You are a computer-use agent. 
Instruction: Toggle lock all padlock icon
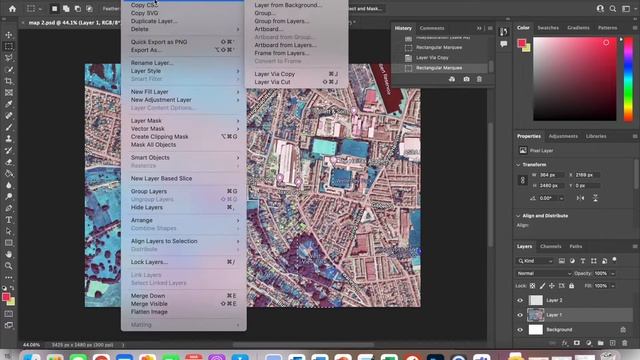[x=571, y=286]
